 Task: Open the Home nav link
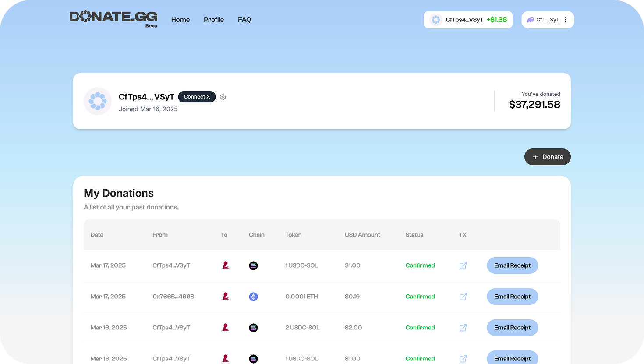click(180, 20)
